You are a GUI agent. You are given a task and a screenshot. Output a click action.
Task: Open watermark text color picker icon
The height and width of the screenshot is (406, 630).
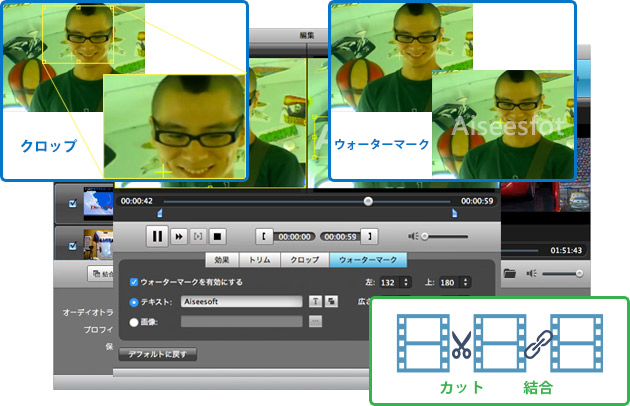coord(331,301)
